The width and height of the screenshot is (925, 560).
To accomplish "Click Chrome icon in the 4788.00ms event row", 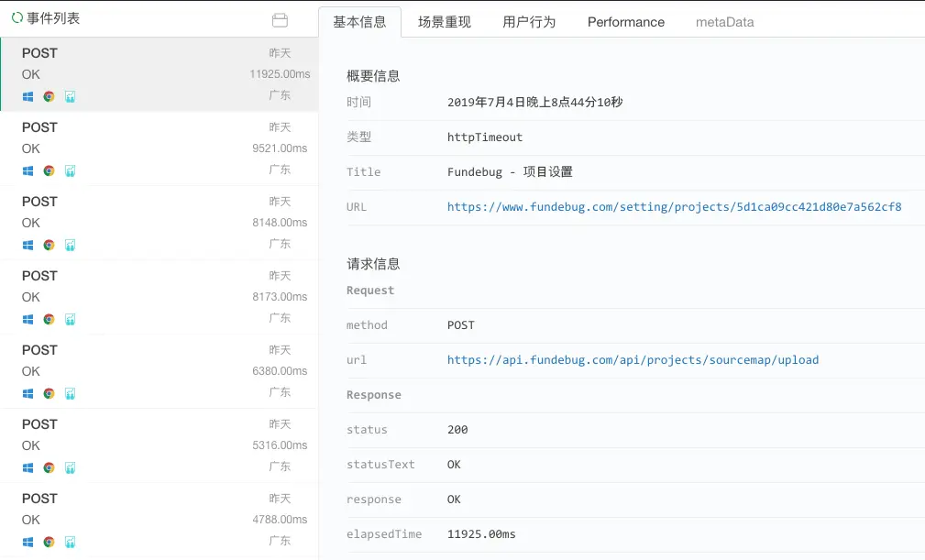I will point(49,543).
